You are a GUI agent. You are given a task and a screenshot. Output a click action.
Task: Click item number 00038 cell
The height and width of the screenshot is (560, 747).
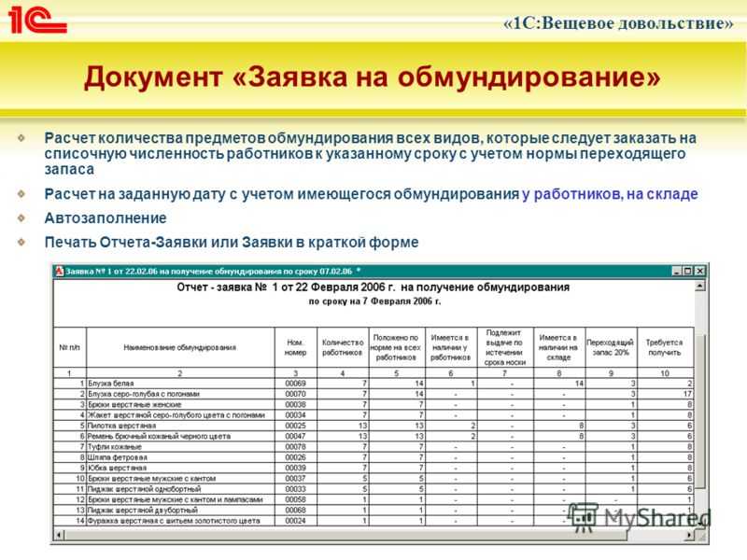click(x=295, y=405)
